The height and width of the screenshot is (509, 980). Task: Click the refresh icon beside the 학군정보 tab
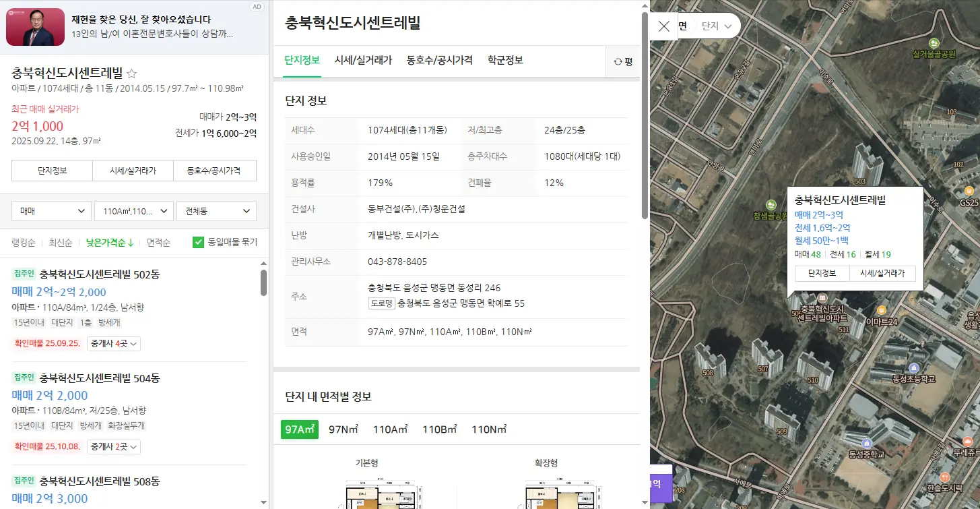(618, 61)
